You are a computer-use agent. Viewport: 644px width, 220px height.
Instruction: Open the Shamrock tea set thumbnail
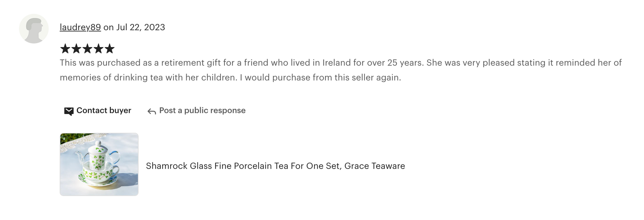pos(99,164)
